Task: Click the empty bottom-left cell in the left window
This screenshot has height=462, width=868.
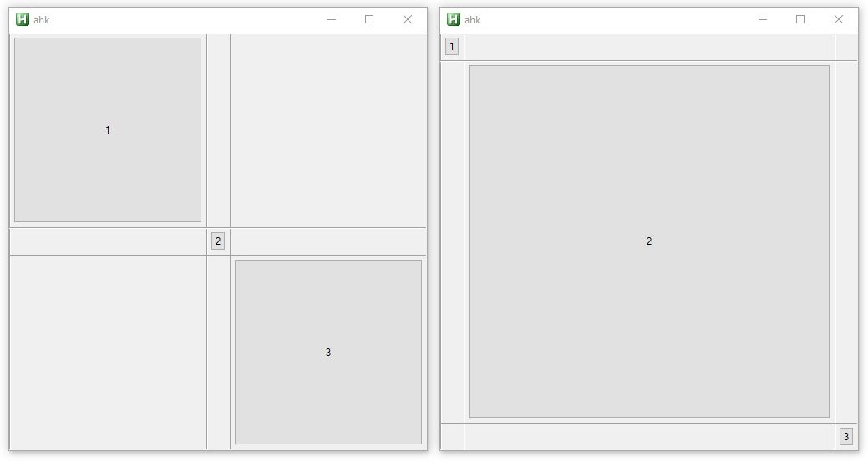Action: coord(108,353)
